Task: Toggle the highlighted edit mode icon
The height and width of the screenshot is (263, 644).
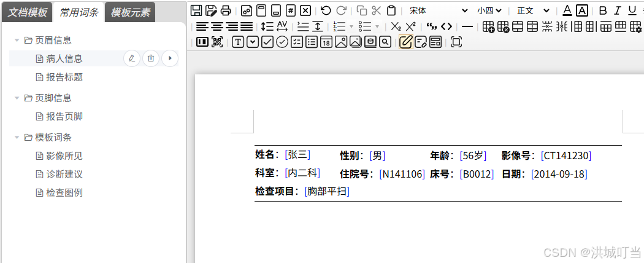Action: coord(406,42)
